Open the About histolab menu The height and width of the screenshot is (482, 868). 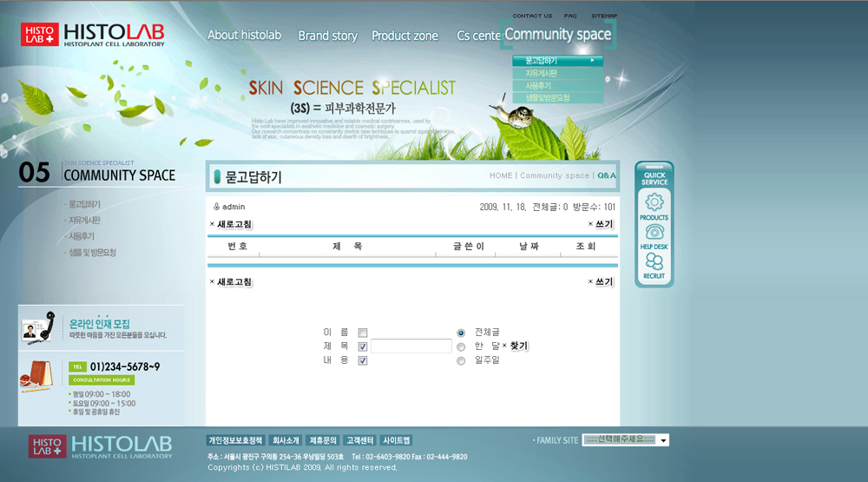click(244, 36)
